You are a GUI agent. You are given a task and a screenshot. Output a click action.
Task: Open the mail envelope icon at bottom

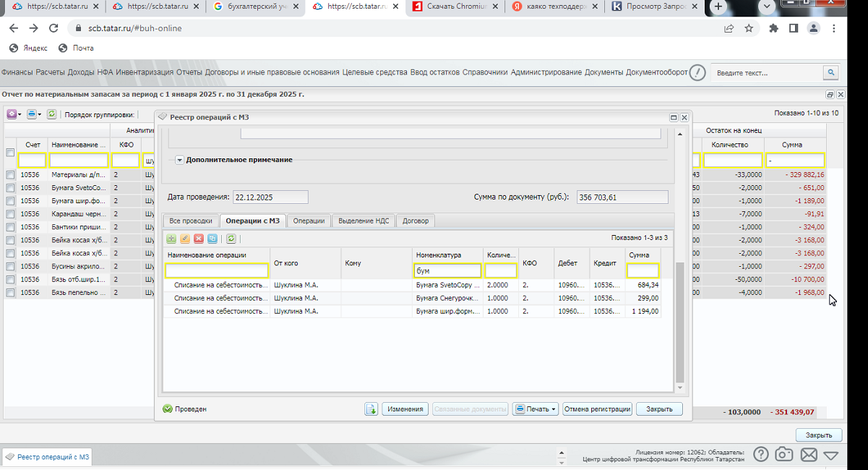pos(808,455)
